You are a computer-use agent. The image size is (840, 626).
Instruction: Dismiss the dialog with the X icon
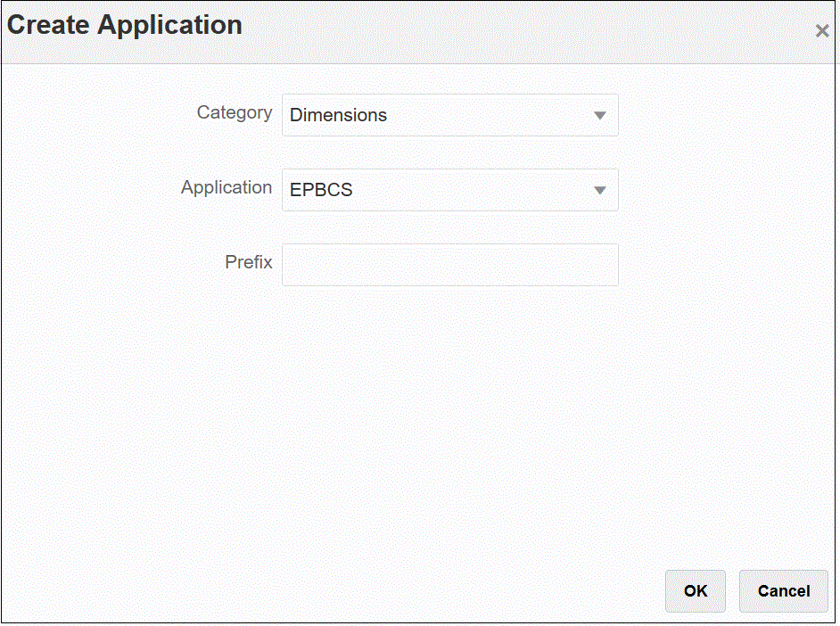821,31
